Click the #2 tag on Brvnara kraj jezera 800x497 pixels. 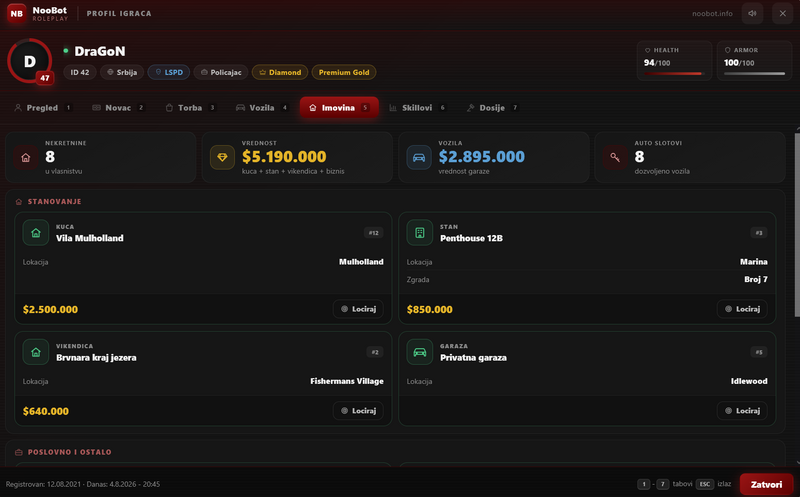(375, 352)
